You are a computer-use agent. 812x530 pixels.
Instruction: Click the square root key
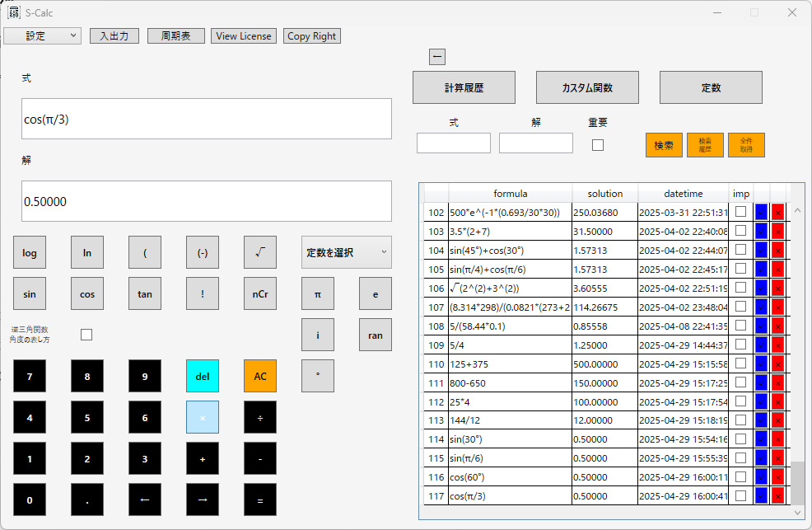260,252
